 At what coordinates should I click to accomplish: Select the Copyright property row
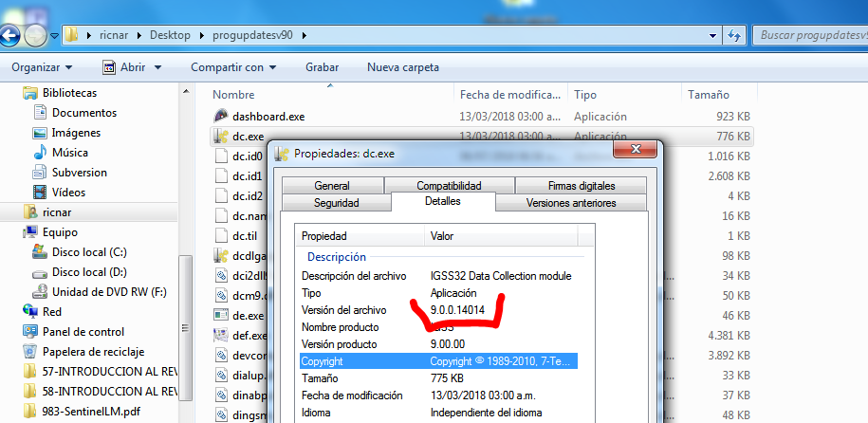point(437,361)
